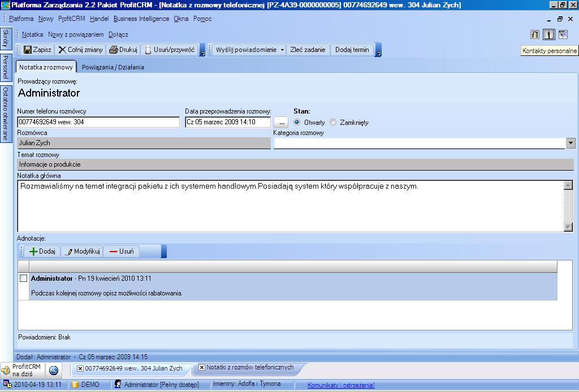The width and height of the screenshot is (579, 392).
Task: Add annotation with the green Dodaj icon
Action: 33,251
